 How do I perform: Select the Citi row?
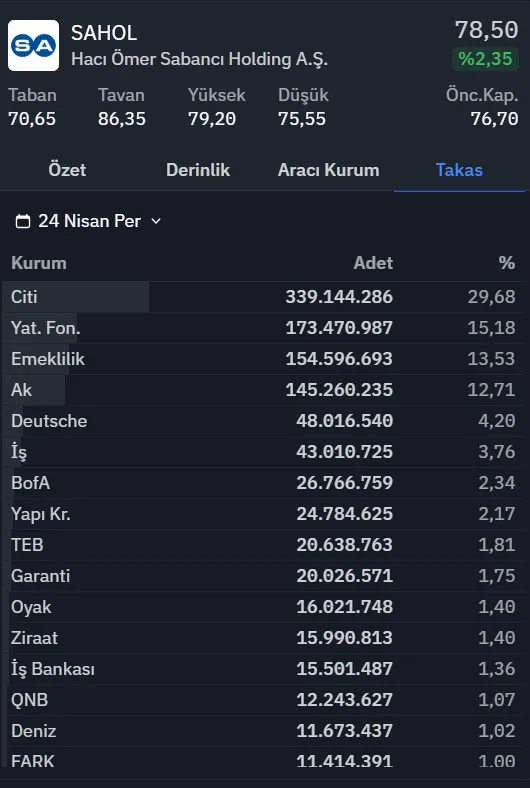tap(263, 297)
